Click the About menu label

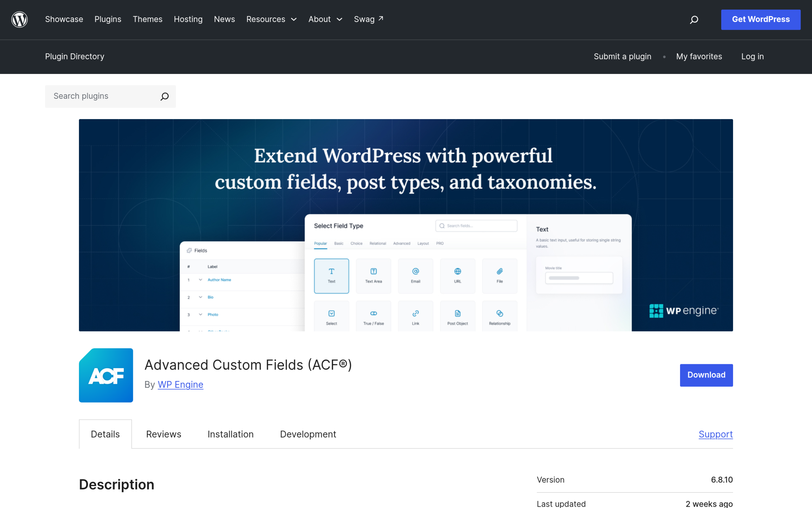(319, 19)
